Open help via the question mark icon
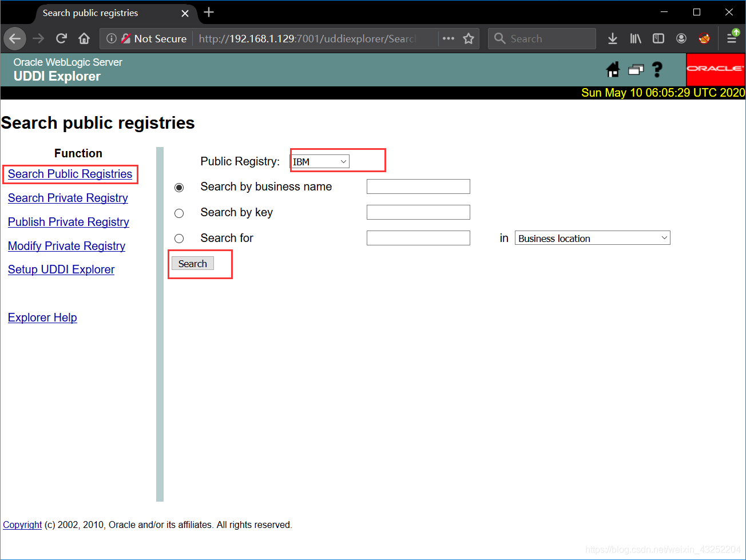 pos(657,69)
